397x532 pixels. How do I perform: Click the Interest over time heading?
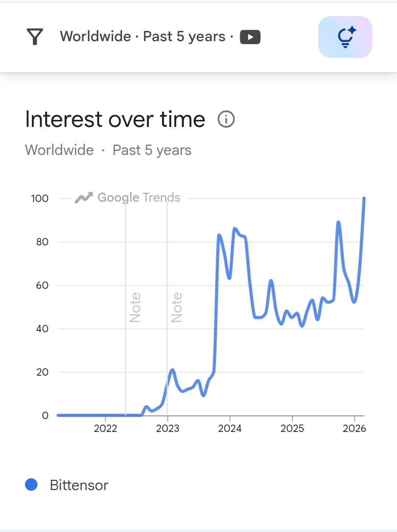[x=115, y=120]
